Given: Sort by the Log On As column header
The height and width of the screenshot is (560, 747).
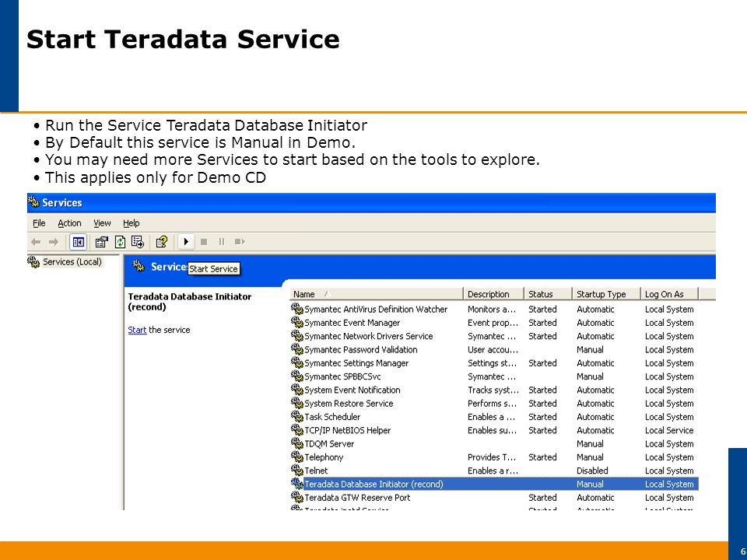Looking at the screenshot, I should click(x=669, y=294).
